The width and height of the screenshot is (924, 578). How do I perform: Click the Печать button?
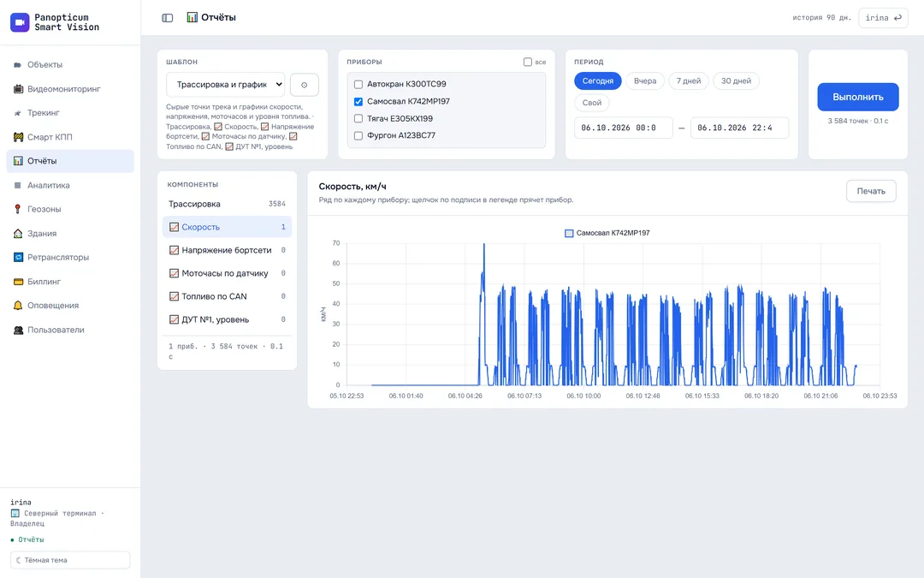(x=871, y=191)
